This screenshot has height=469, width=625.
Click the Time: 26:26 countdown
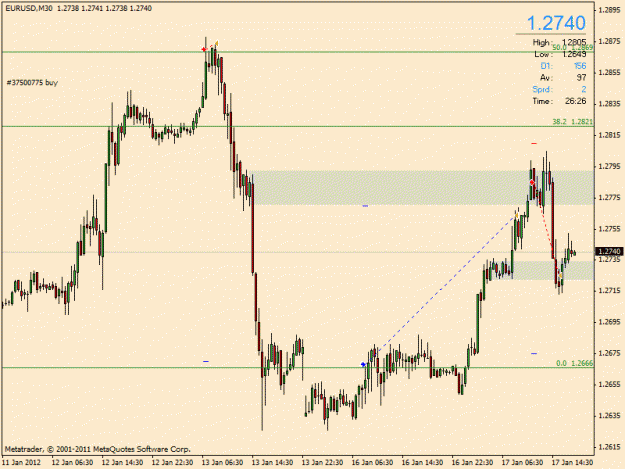tap(559, 101)
